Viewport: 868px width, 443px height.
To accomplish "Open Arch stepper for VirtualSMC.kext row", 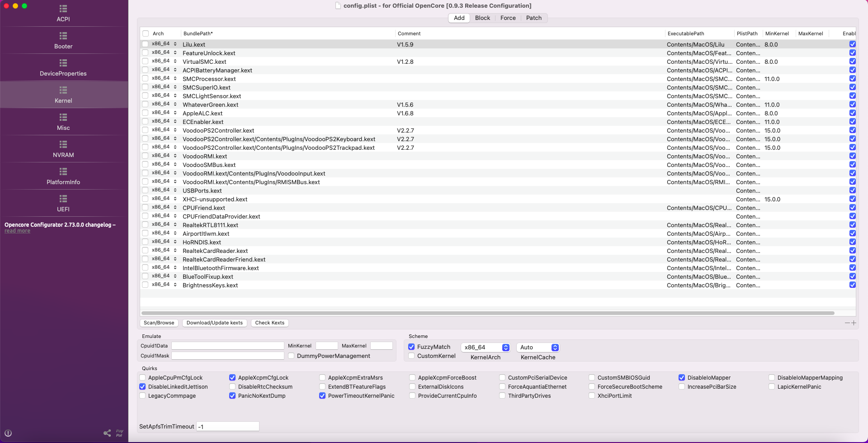I will 175,61.
